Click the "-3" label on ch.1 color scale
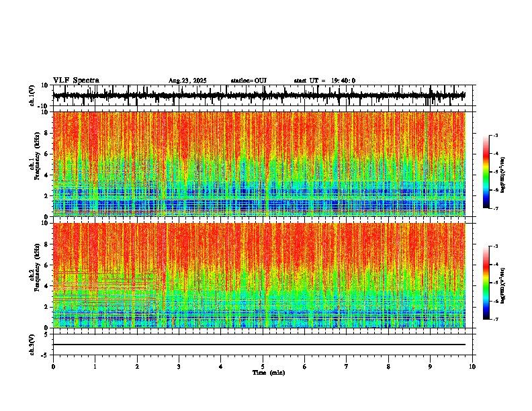This screenshot has width=532, height=411. tap(495, 136)
